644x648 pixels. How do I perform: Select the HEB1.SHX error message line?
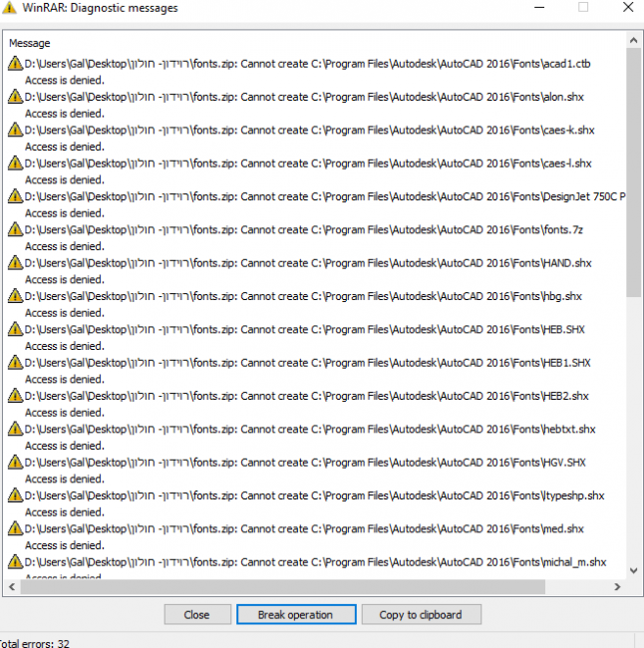point(308,363)
